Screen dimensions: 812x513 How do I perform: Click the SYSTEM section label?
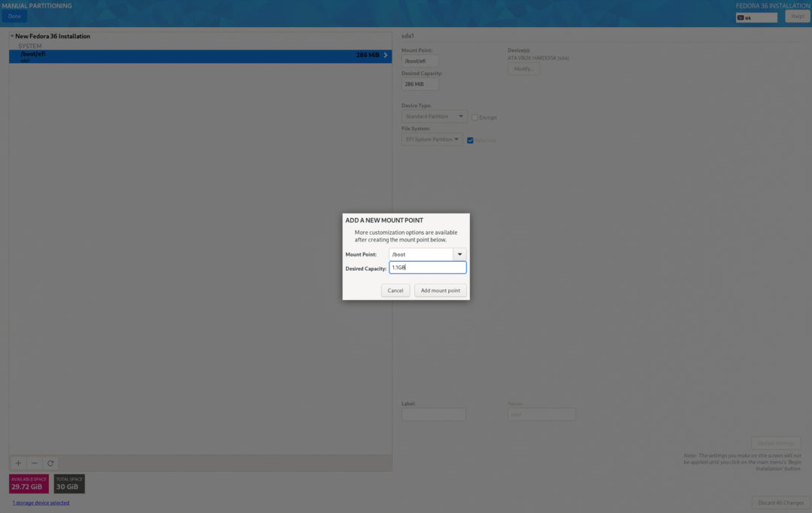(x=30, y=46)
